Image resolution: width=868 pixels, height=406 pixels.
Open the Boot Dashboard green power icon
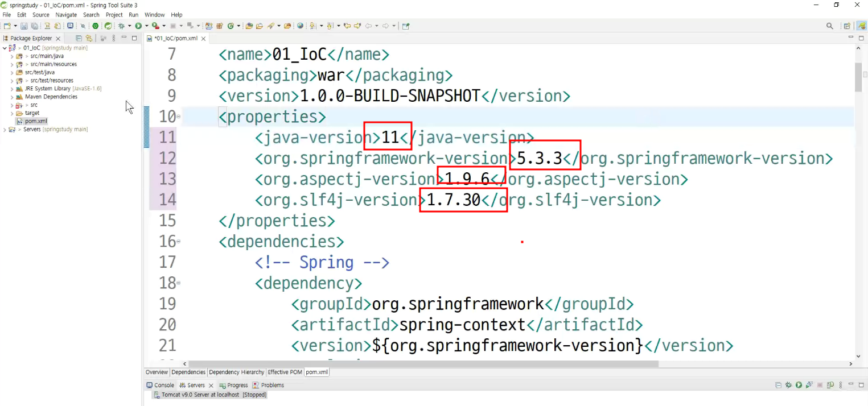(96, 26)
